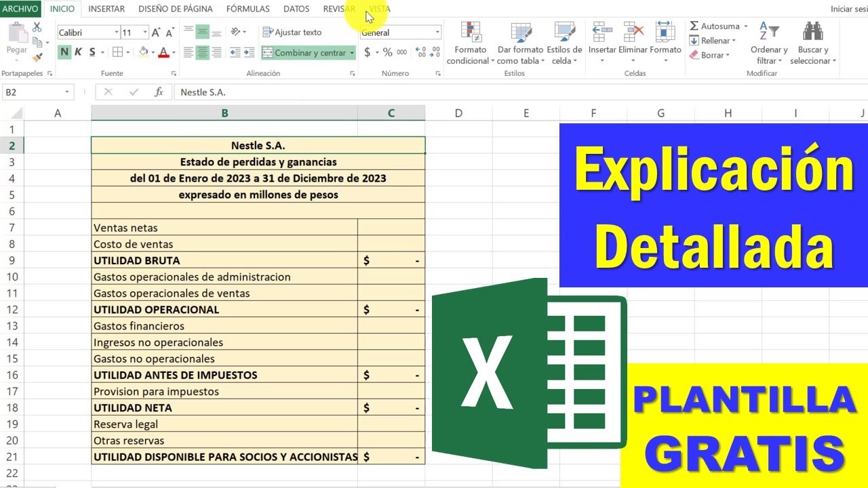Viewport: 868px width, 488px height.
Task: Toggle italic K formatting
Action: pyautogui.click(x=78, y=52)
